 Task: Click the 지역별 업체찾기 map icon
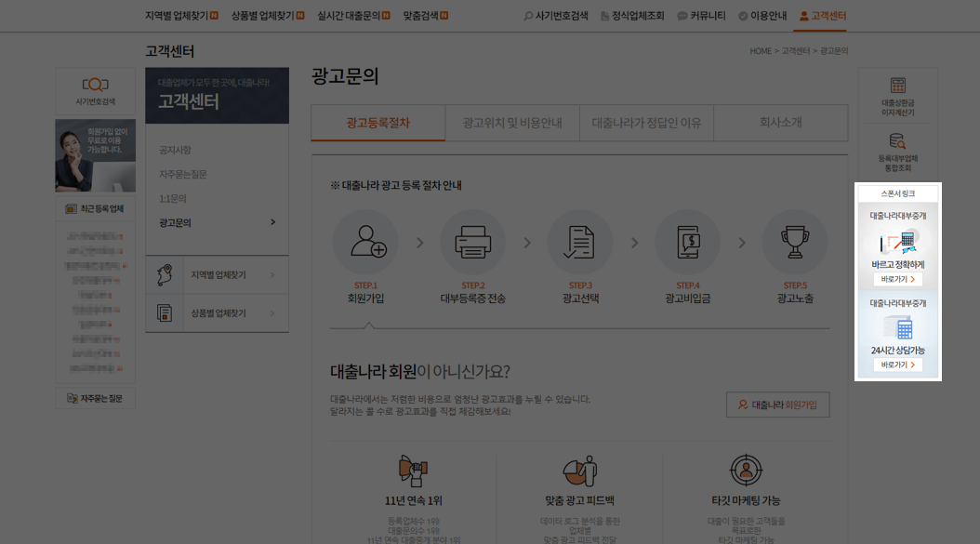pos(163,274)
